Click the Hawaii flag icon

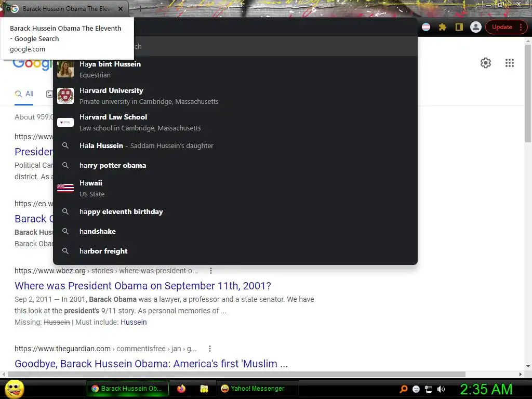[65, 188]
